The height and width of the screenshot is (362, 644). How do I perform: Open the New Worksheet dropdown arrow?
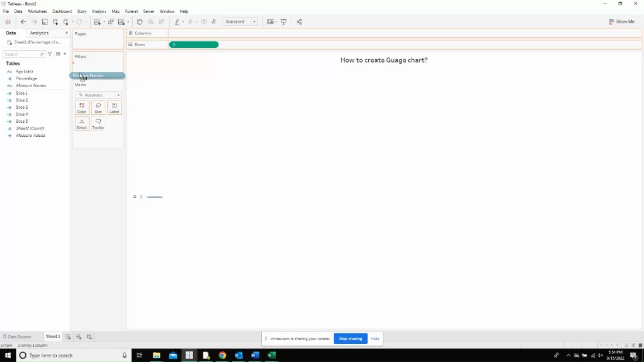pyautogui.click(x=104, y=22)
